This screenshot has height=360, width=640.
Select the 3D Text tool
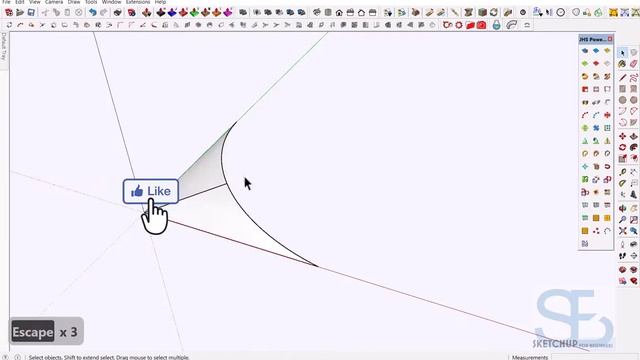click(633, 195)
